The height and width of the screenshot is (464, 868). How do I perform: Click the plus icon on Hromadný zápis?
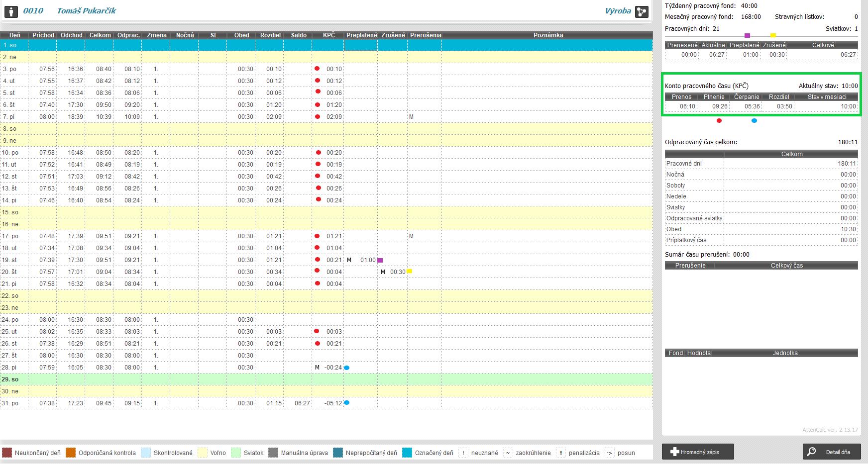pos(674,452)
